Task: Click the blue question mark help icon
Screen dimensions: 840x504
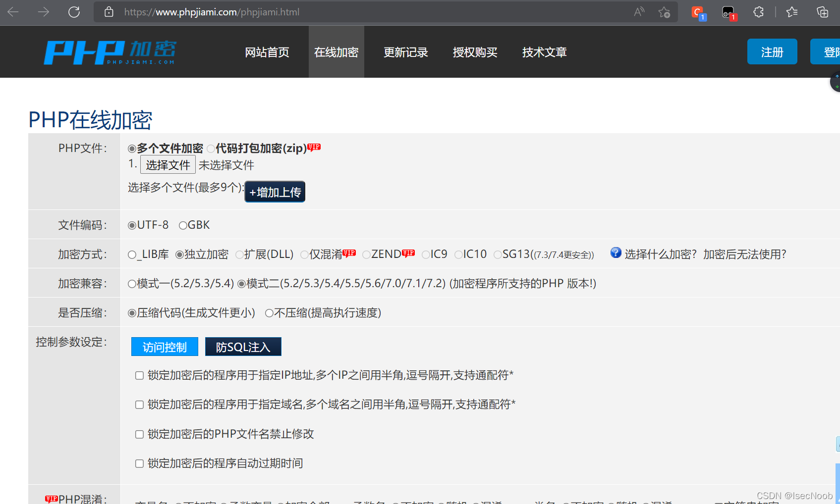Action: tap(615, 252)
